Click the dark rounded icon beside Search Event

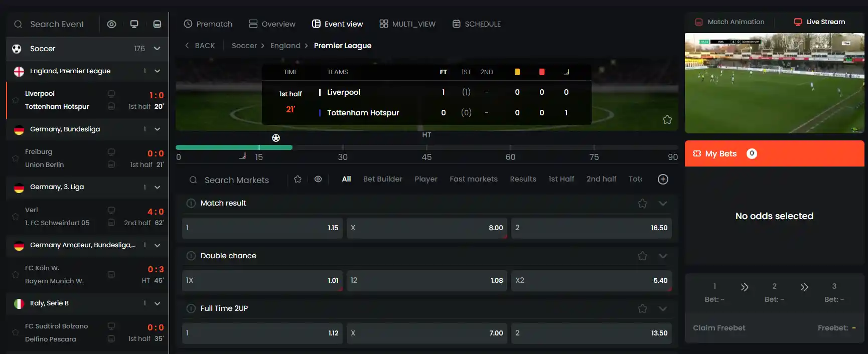pyautogui.click(x=157, y=24)
